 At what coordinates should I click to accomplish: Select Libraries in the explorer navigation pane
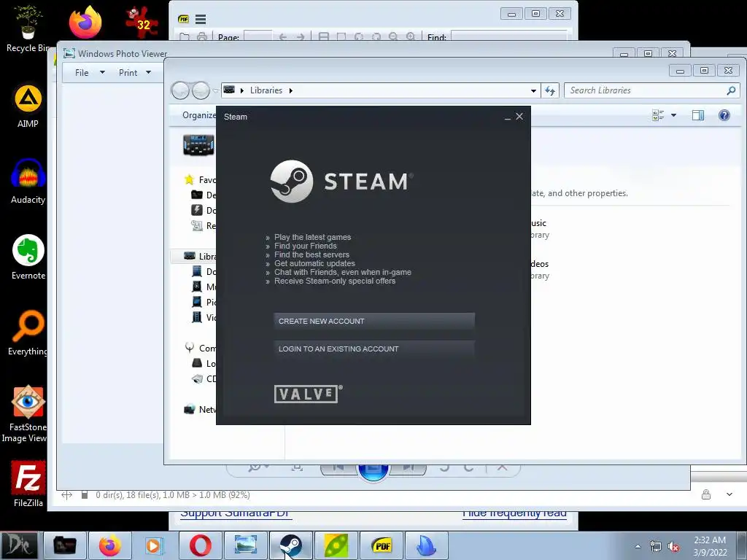coord(200,256)
